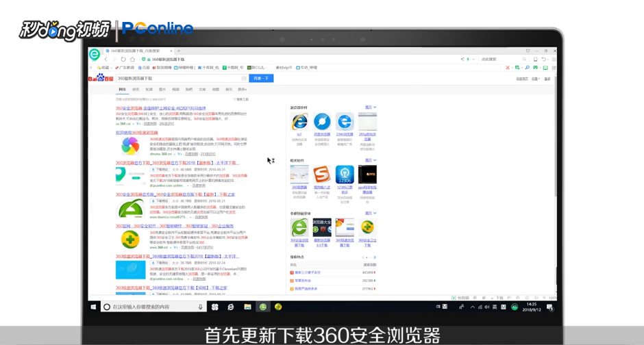Go to the browser home page icon
Image resolution: width=644 pixels, height=345 pixels.
[132, 59]
